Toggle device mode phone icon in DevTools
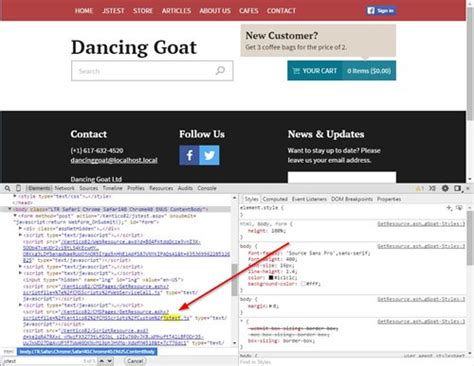 (x=18, y=188)
